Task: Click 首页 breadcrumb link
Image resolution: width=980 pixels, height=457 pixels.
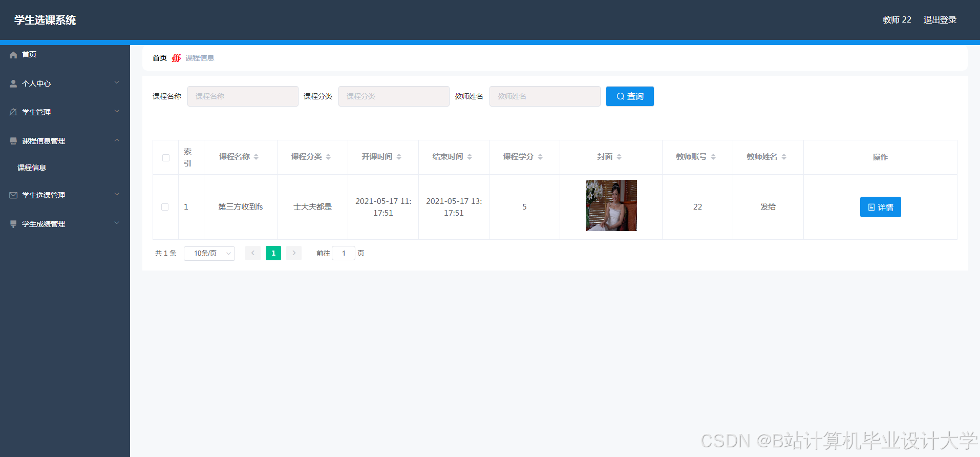Action: 160,58
